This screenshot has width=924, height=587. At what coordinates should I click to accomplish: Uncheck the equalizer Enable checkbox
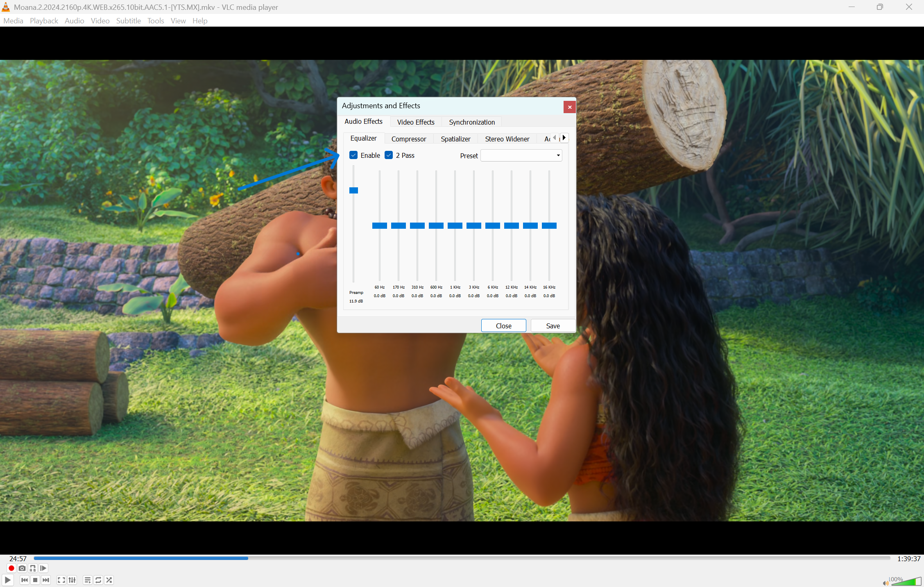point(353,155)
